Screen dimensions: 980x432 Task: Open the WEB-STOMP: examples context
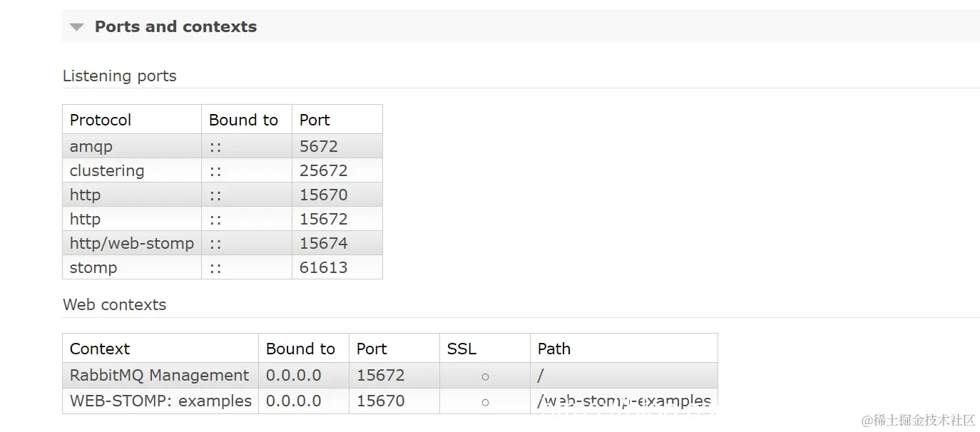tap(160, 401)
